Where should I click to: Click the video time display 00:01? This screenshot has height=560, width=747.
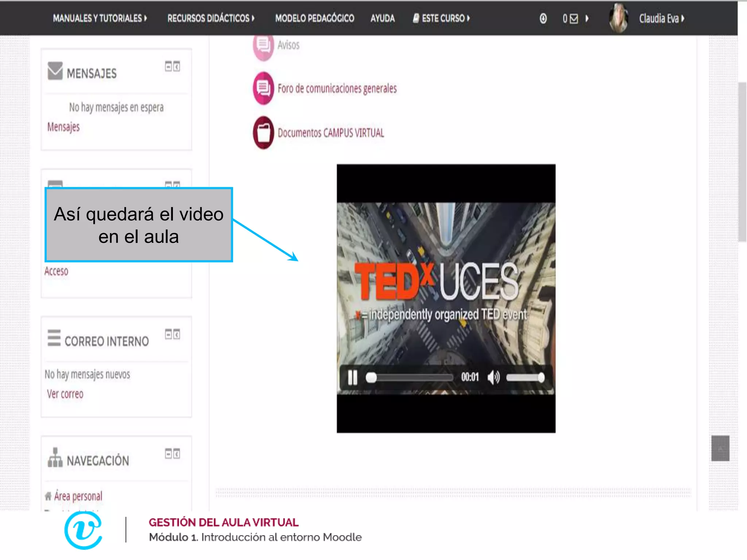[470, 377]
